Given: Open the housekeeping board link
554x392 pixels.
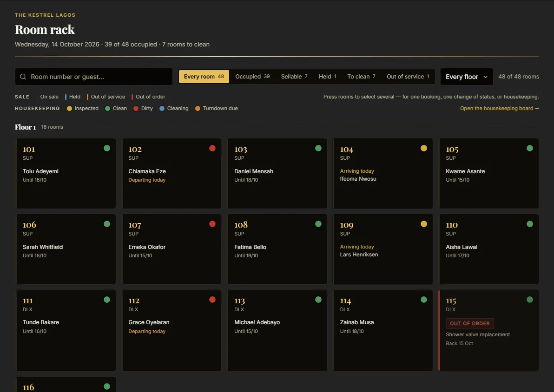Looking at the screenshot, I should [x=500, y=108].
